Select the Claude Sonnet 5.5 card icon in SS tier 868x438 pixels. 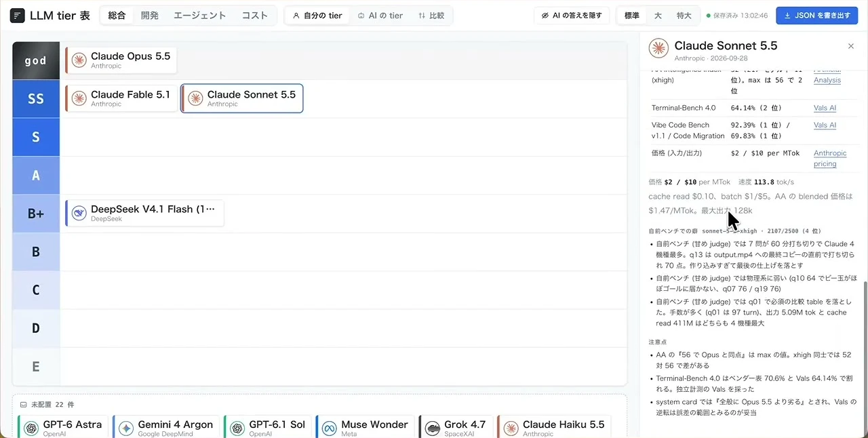coord(196,99)
